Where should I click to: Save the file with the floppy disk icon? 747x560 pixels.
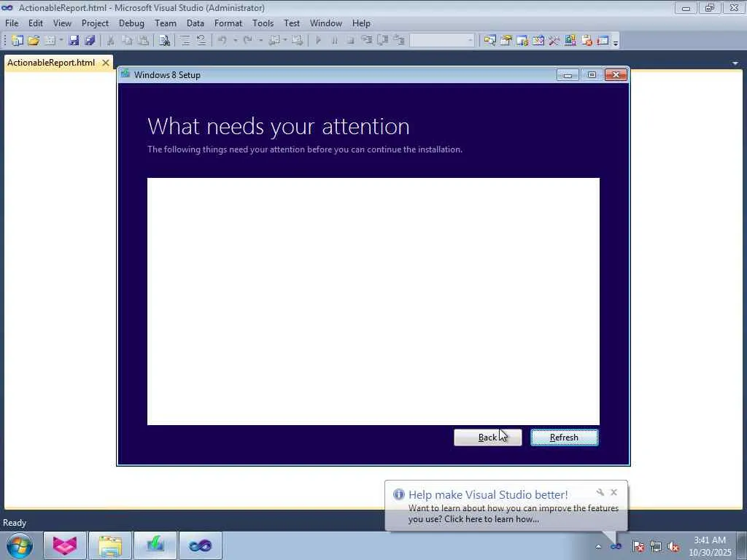74,41
